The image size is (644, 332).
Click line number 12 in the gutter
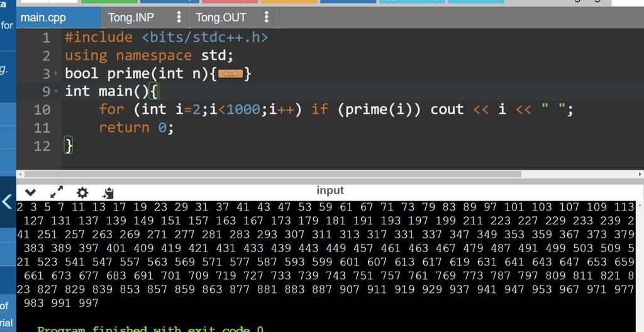click(x=42, y=146)
